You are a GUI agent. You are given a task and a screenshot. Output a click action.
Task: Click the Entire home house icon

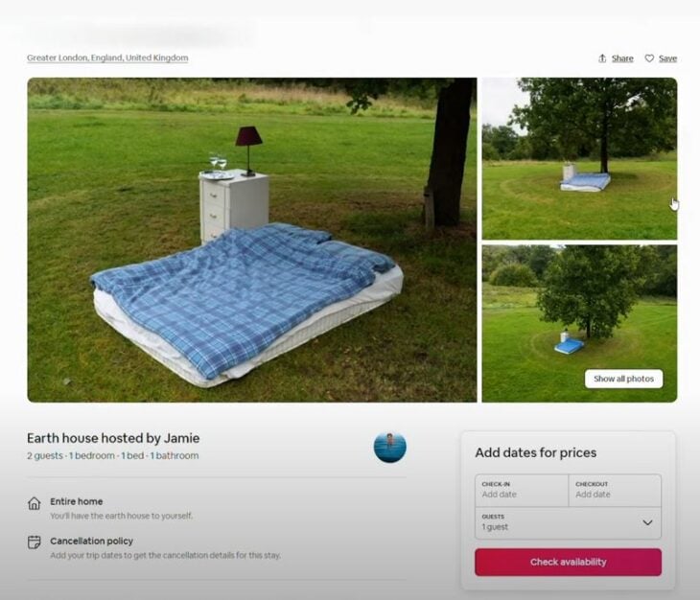(35, 503)
